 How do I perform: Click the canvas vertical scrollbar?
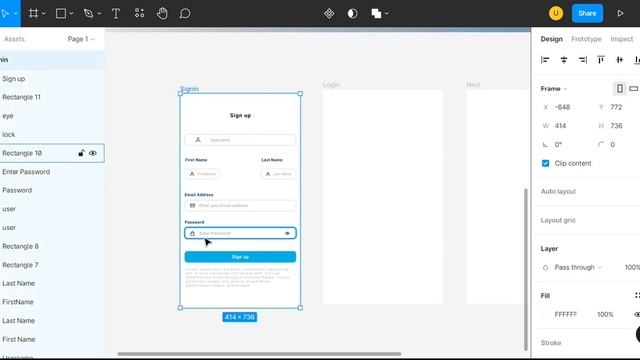point(526,269)
